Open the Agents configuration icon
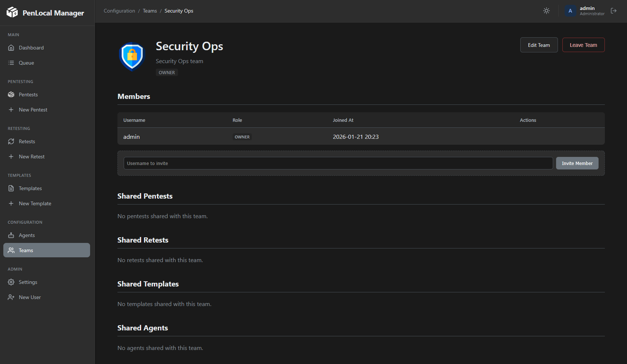 tap(11, 235)
